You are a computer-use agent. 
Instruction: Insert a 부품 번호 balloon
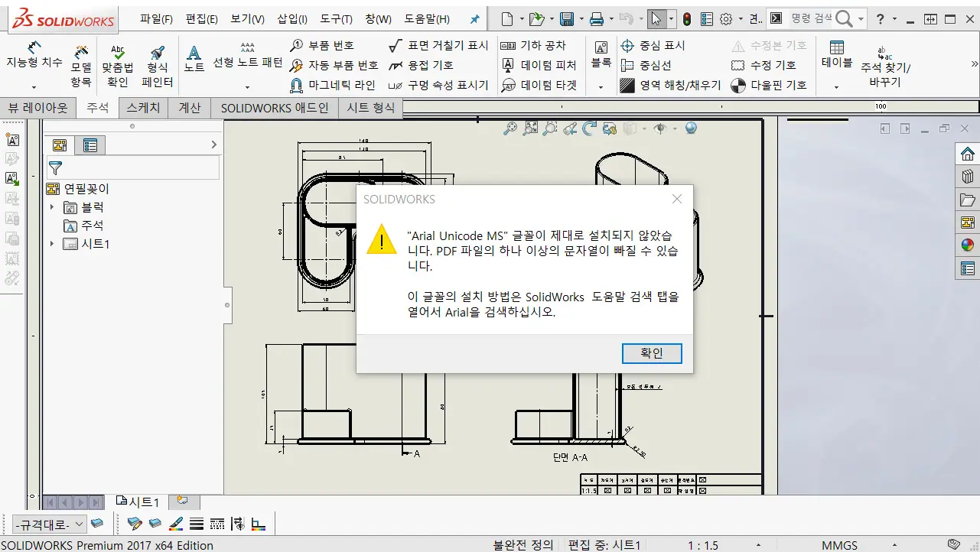click(322, 45)
